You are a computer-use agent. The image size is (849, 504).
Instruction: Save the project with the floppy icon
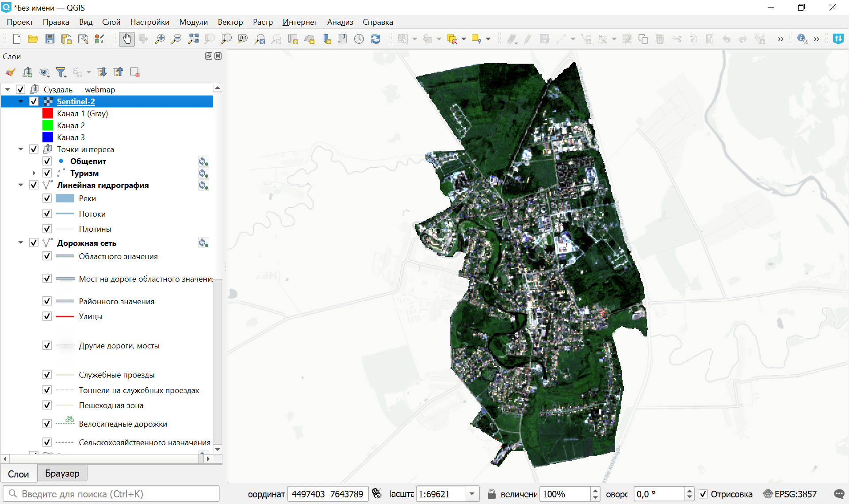pyautogui.click(x=50, y=39)
